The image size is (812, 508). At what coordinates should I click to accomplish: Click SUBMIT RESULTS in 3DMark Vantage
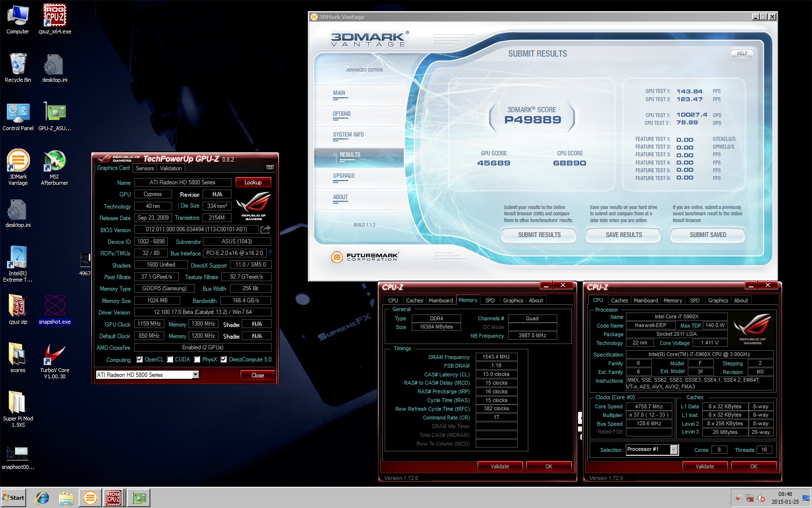click(539, 235)
